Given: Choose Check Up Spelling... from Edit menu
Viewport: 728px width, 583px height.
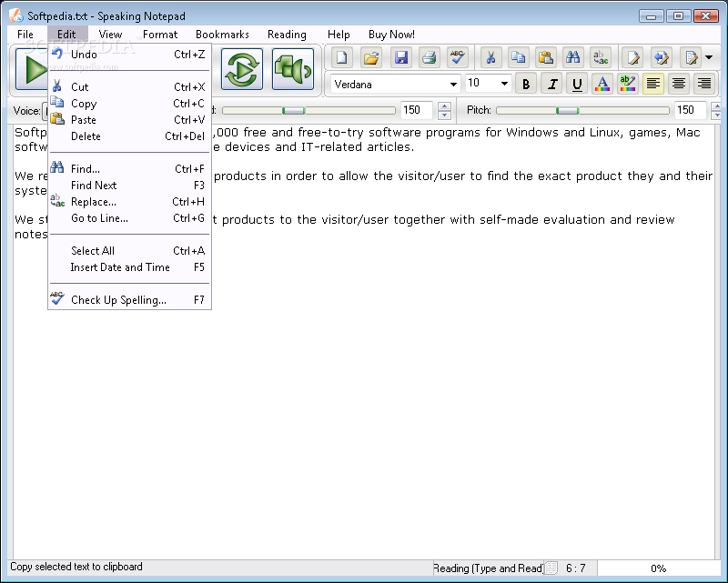Looking at the screenshot, I should coord(129,300).
